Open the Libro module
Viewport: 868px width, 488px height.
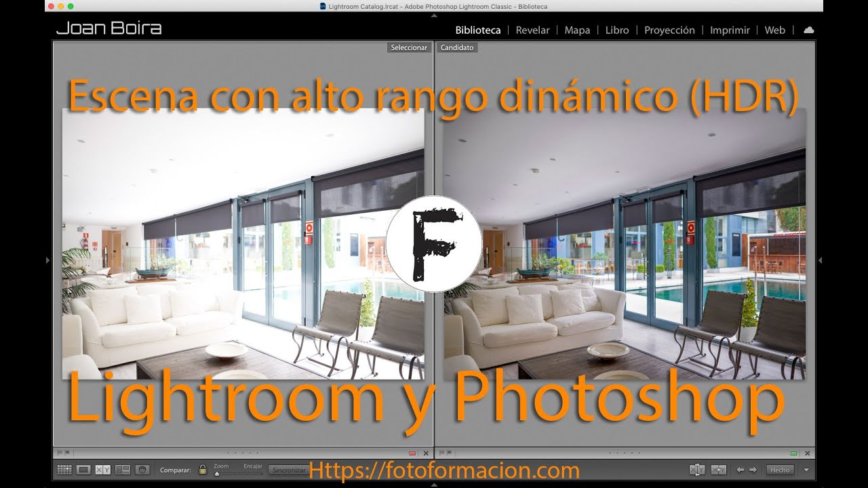(x=617, y=30)
